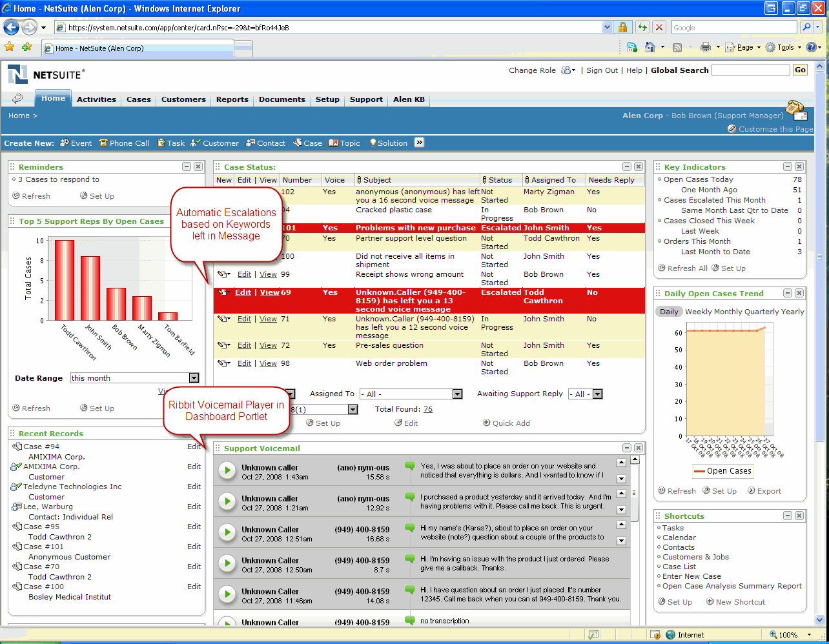This screenshot has width=829, height=644.
Task: Open the Reports tab
Action: 232,99
